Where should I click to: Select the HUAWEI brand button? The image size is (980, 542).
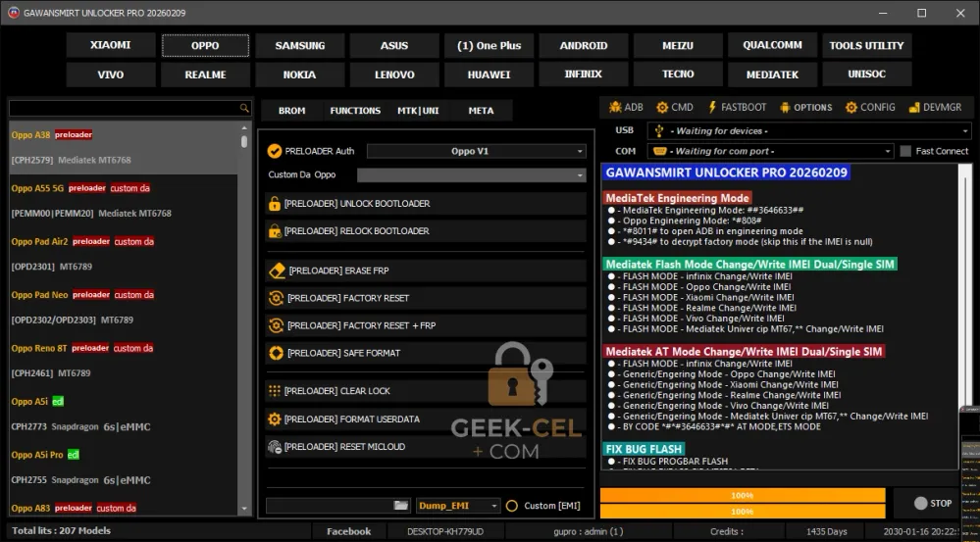[489, 74]
